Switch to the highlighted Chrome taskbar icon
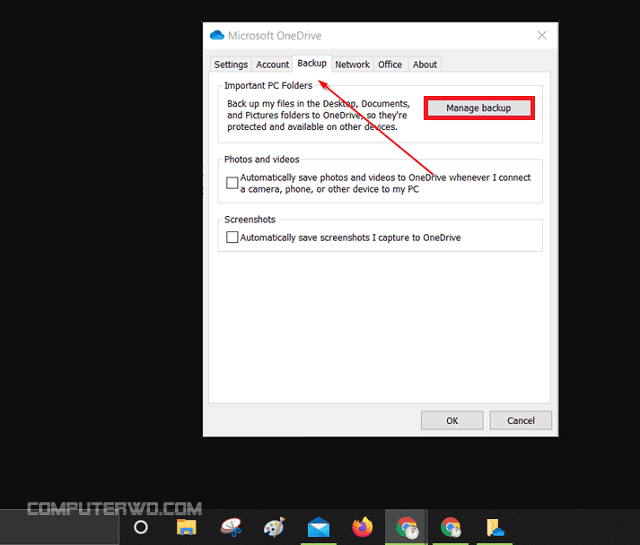 click(x=407, y=527)
